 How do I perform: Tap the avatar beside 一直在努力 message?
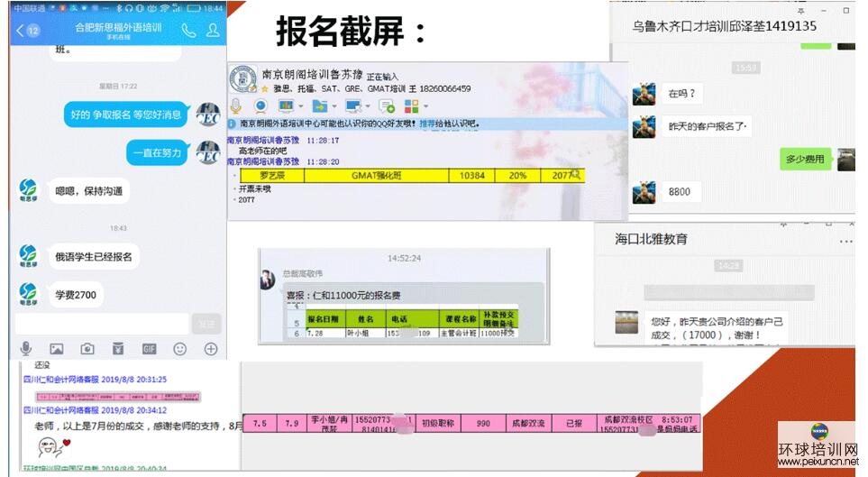209,151
